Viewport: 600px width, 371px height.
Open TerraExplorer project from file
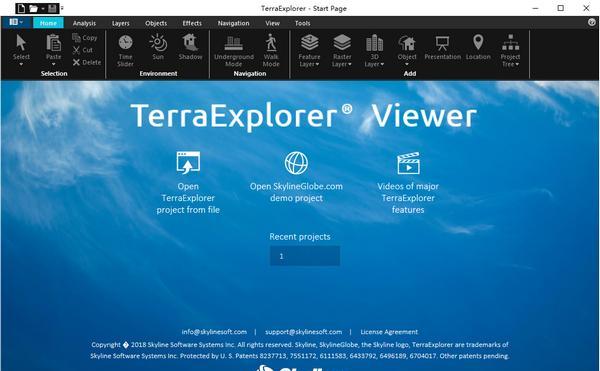click(x=188, y=182)
